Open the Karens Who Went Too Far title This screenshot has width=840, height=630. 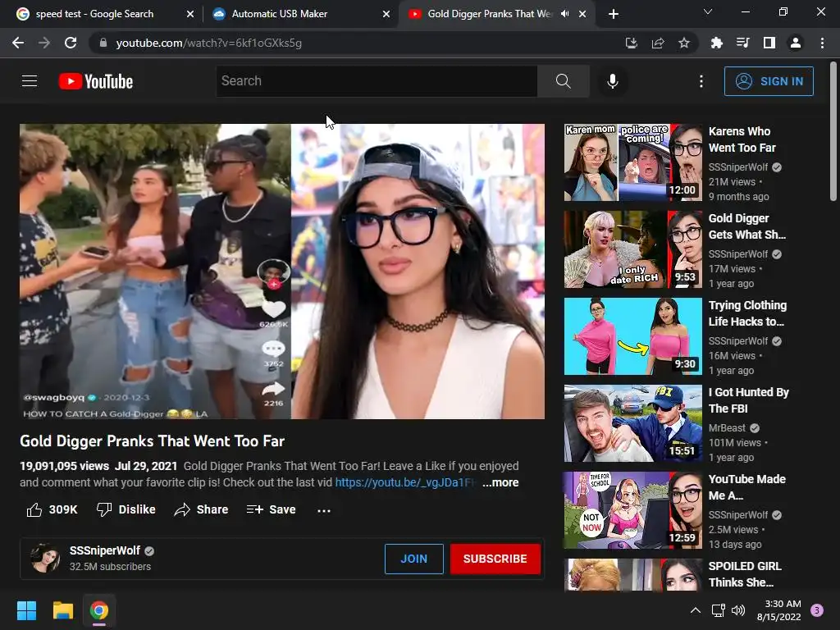[x=742, y=139]
